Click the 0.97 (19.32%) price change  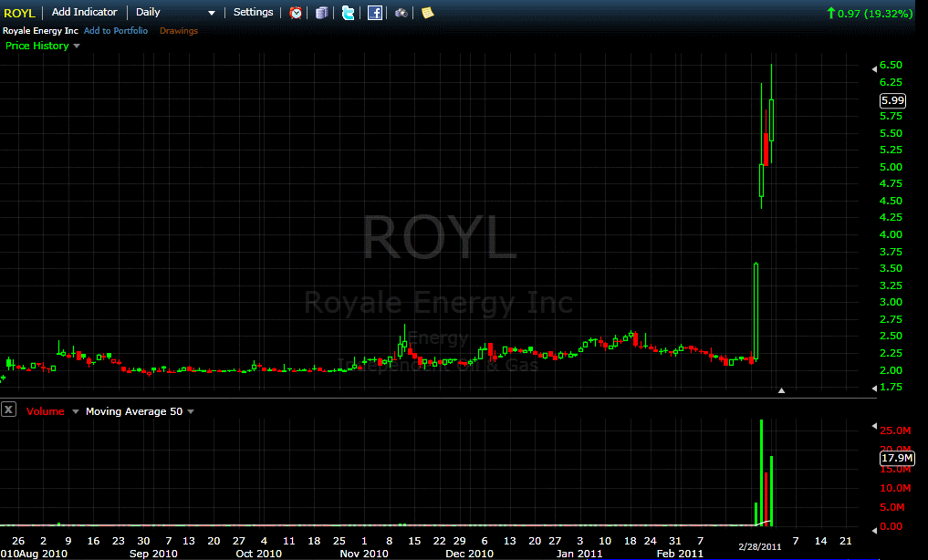click(875, 14)
